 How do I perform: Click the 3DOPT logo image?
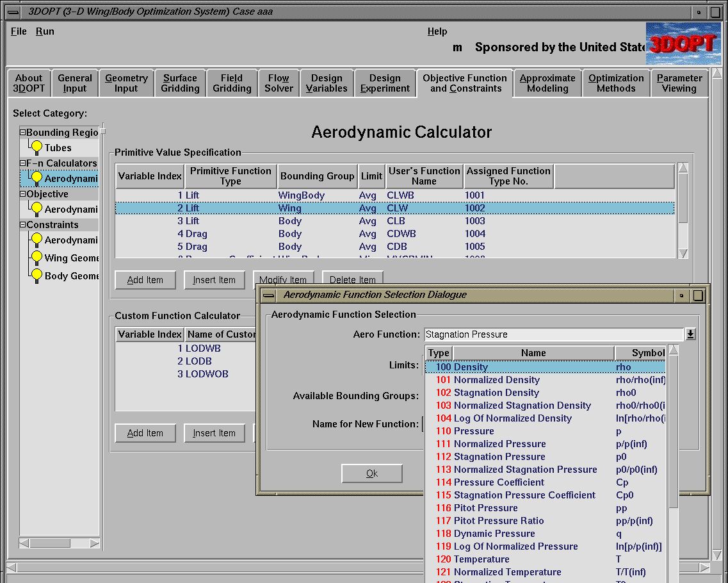click(683, 44)
